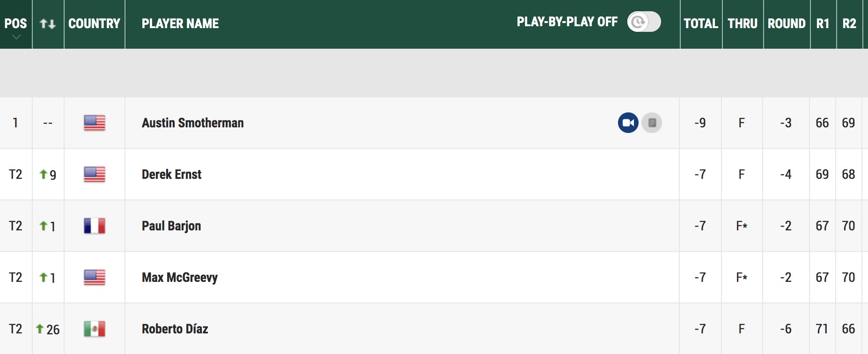Sort leaderboard by R1 scores
This screenshot has height=354, width=868.
pyautogui.click(x=823, y=24)
